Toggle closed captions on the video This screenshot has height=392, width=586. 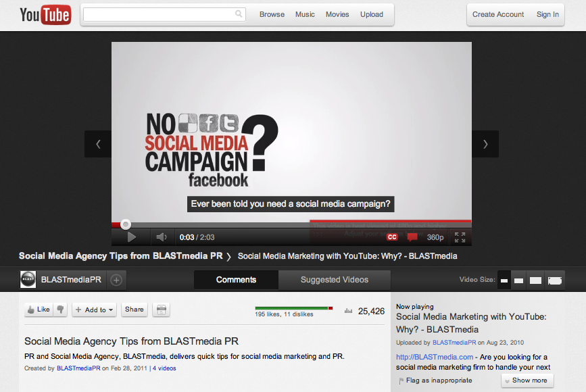tap(392, 237)
